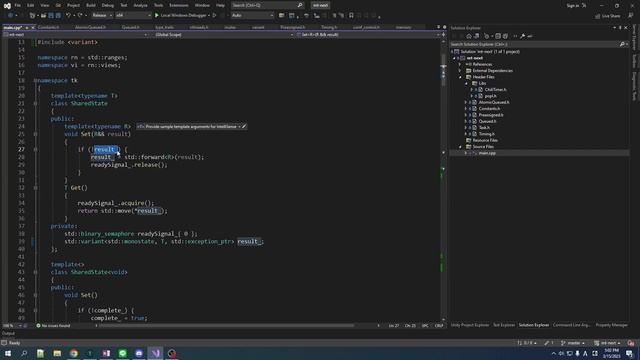Click Visual Studio taskbar icon

[155, 353]
